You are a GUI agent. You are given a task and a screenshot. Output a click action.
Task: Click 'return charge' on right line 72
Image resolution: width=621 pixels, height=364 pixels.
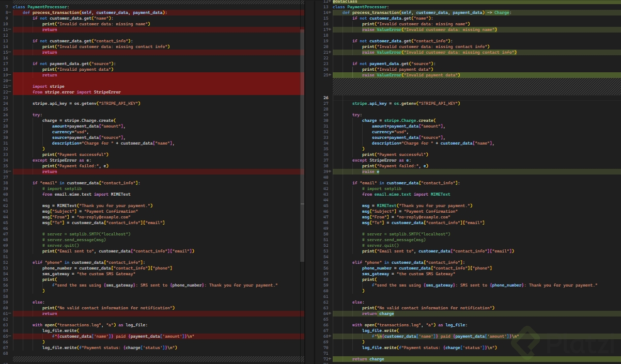(x=368, y=359)
